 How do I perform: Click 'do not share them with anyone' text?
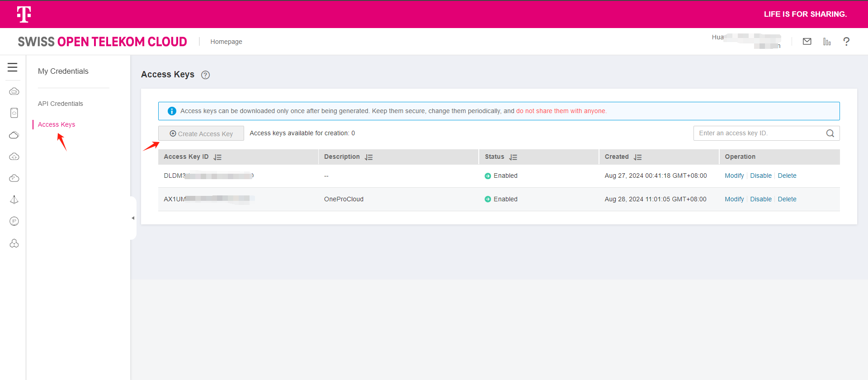click(x=561, y=111)
